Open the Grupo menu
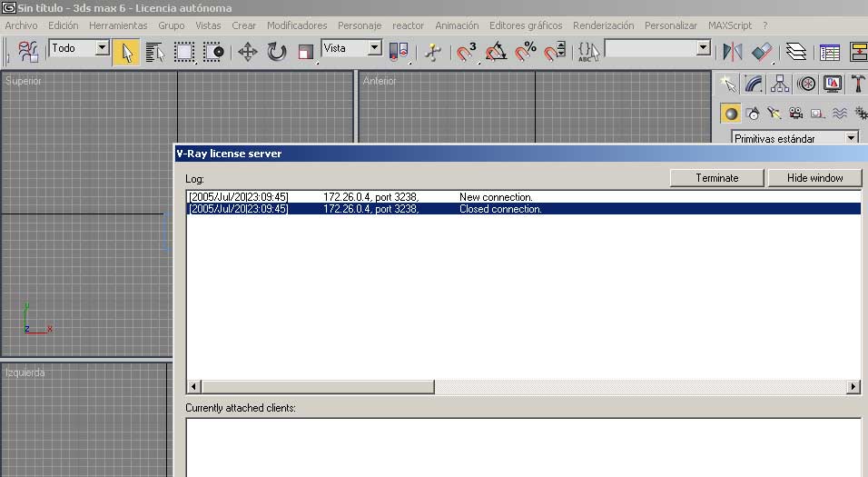 point(171,25)
